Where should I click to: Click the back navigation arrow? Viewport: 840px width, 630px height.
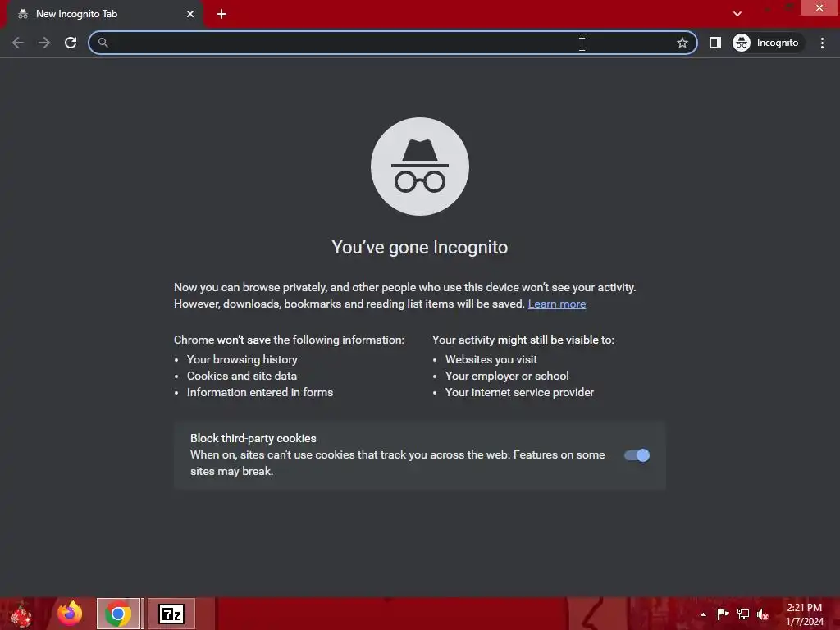(18, 43)
